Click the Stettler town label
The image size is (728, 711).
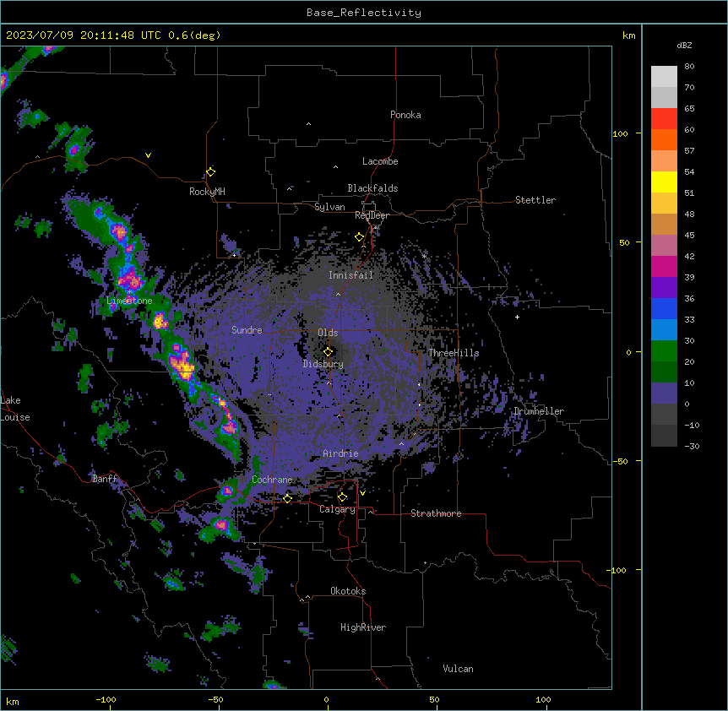(x=535, y=200)
